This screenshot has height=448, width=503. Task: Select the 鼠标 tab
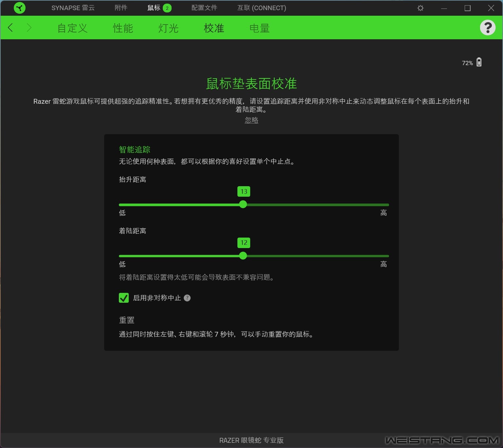tap(154, 8)
